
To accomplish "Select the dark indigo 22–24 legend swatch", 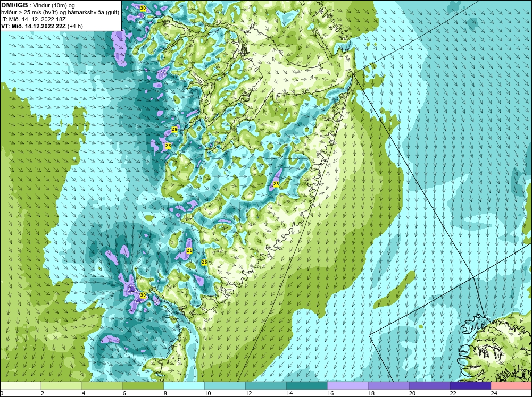I will pos(470,386).
